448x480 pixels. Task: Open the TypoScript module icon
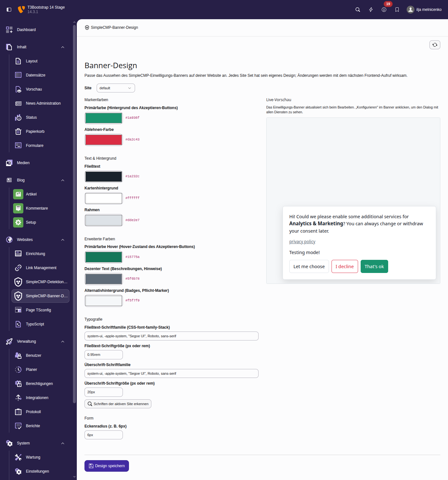[18, 324]
